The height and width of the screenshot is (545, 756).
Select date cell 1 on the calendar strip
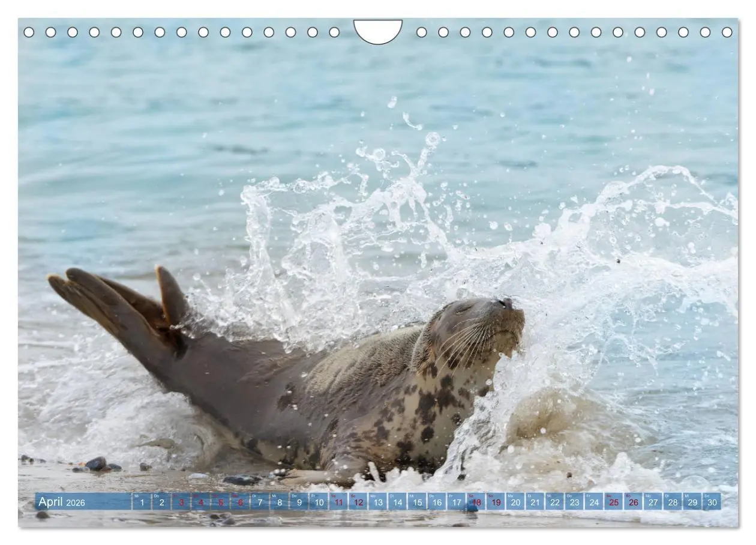click(x=141, y=504)
